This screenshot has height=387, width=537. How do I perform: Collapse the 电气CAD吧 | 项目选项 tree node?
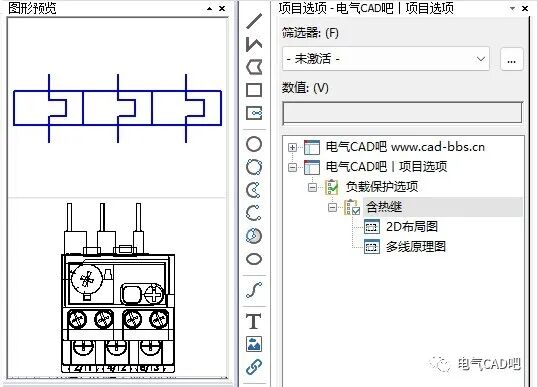point(292,167)
